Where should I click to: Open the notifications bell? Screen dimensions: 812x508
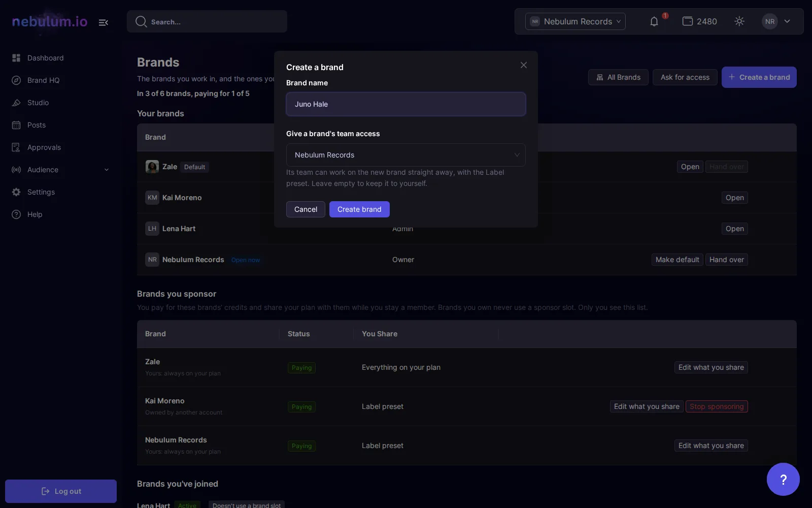pos(654,21)
